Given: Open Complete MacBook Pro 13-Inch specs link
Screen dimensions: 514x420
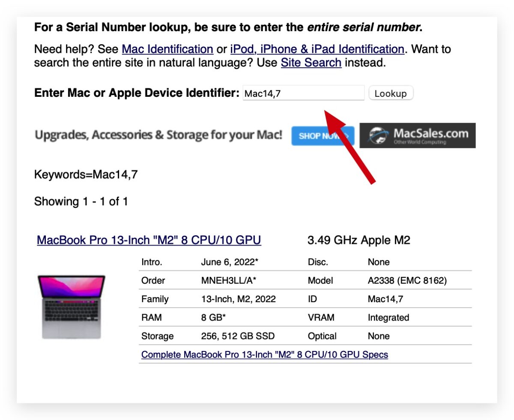Looking at the screenshot, I should click(265, 355).
